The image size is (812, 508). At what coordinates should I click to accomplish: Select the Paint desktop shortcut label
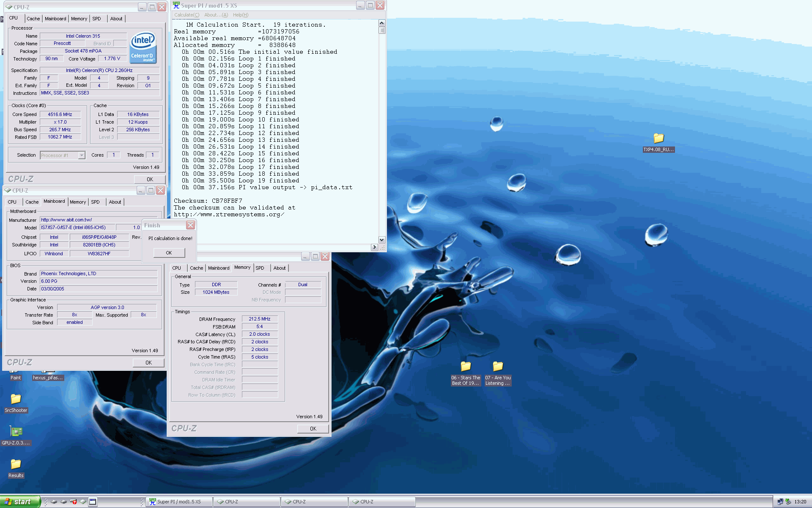point(16,378)
